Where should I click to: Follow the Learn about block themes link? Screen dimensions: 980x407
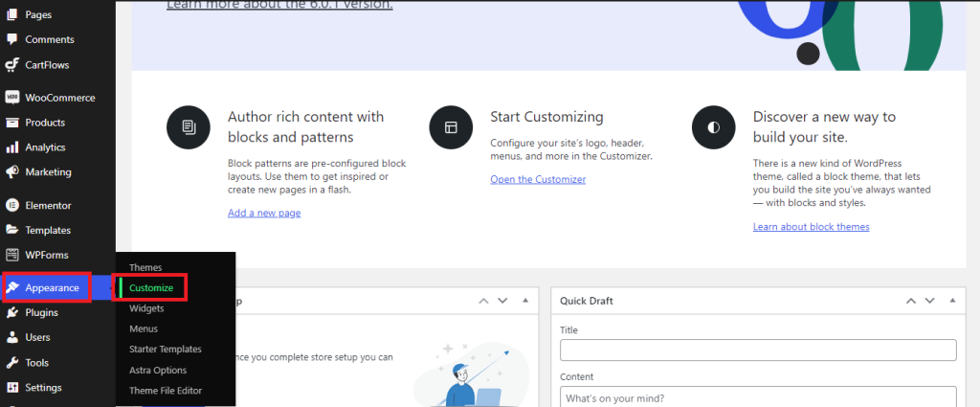point(811,227)
